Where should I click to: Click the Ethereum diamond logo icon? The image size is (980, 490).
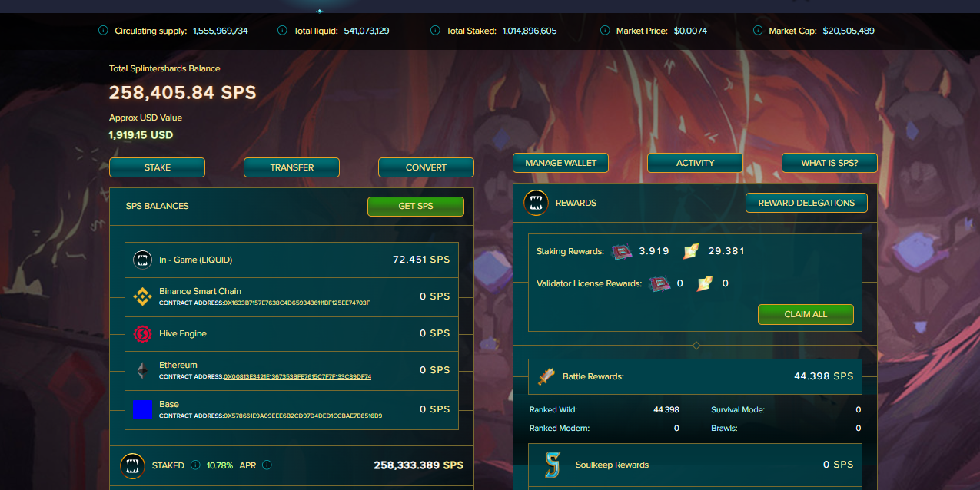[x=142, y=370]
